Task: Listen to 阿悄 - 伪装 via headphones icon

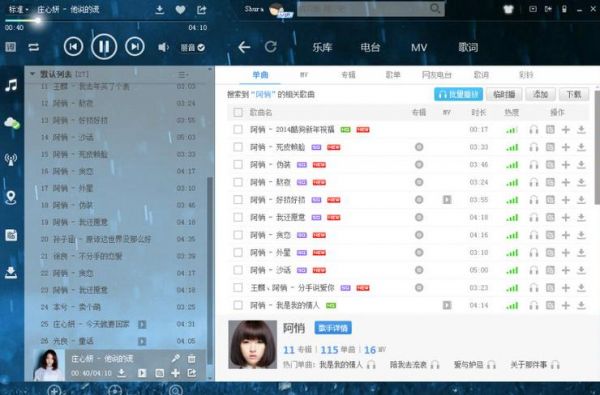Action: [x=534, y=165]
